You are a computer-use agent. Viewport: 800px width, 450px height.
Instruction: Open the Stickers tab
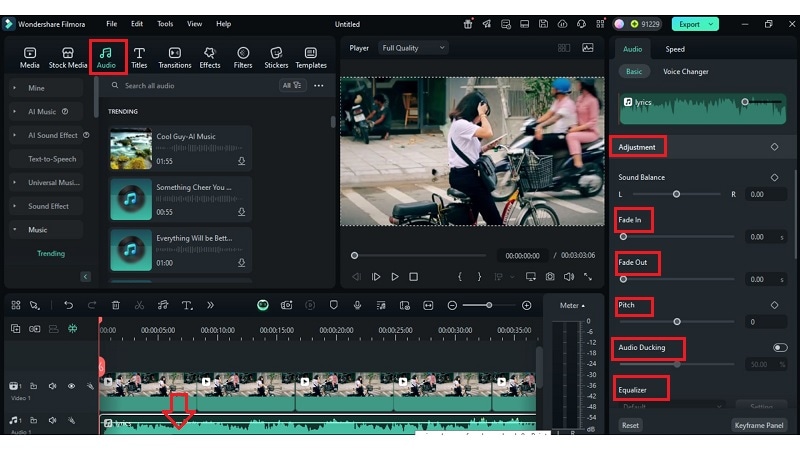coord(276,58)
